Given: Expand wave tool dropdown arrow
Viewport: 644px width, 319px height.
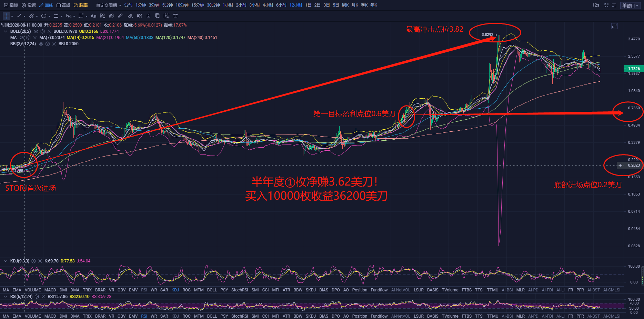Looking at the screenshot, I should click(74, 16).
